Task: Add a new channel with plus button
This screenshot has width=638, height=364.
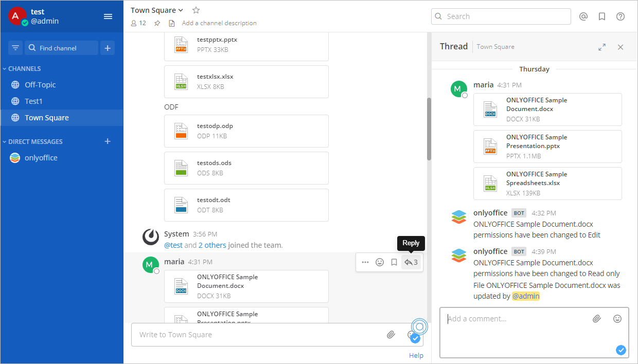Action: [108, 48]
